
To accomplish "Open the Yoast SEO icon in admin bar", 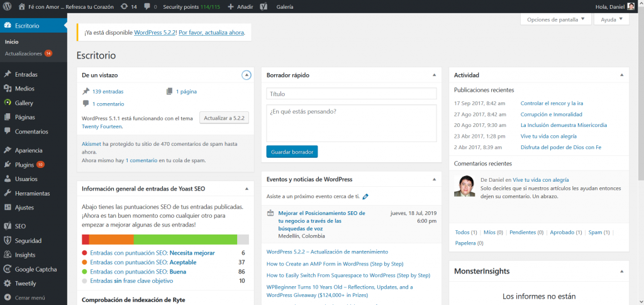I will pos(264,6).
